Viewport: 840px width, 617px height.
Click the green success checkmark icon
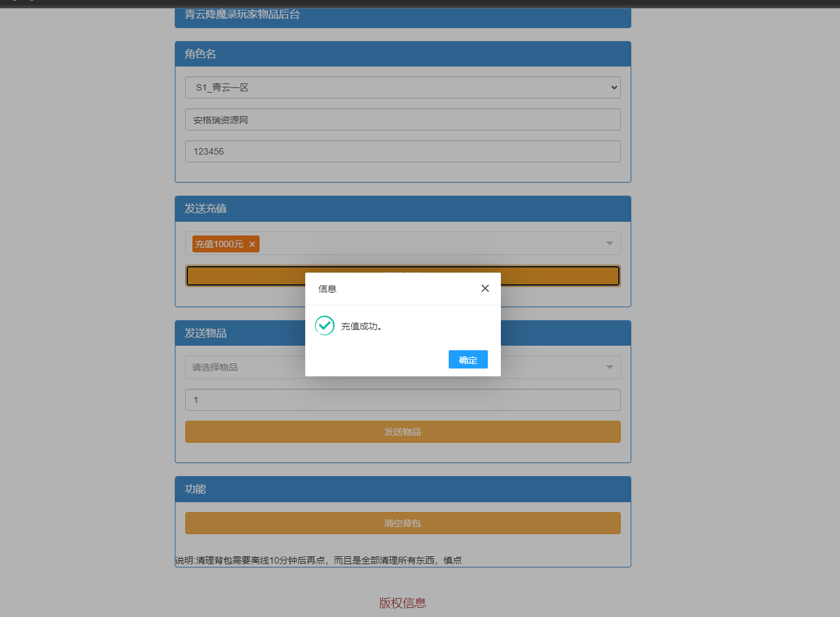tap(325, 325)
